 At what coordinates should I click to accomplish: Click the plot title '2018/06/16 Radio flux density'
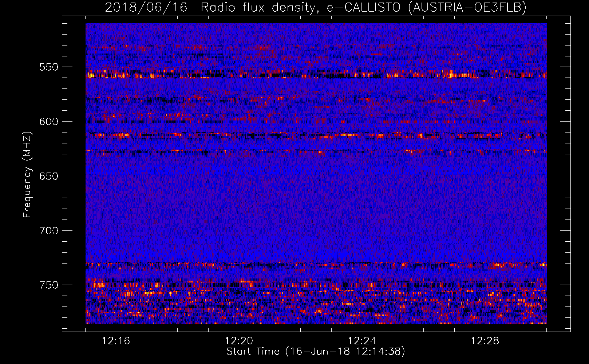(210, 7)
